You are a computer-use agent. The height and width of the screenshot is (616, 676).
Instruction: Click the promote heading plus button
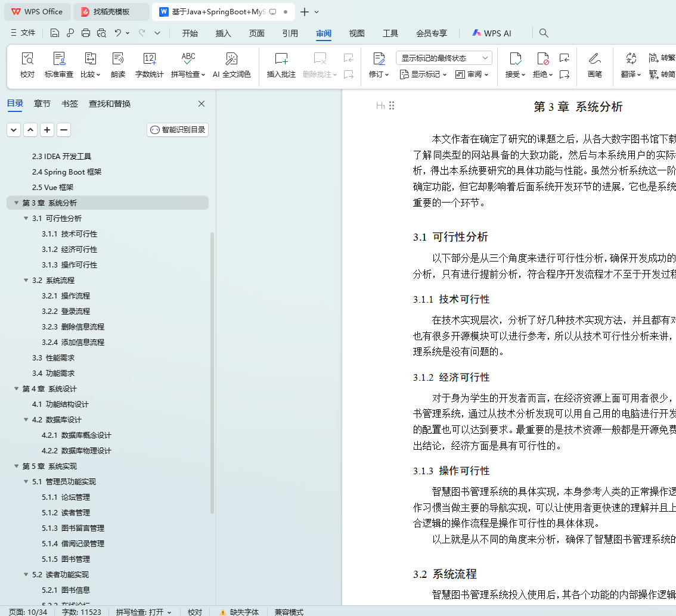(47, 130)
